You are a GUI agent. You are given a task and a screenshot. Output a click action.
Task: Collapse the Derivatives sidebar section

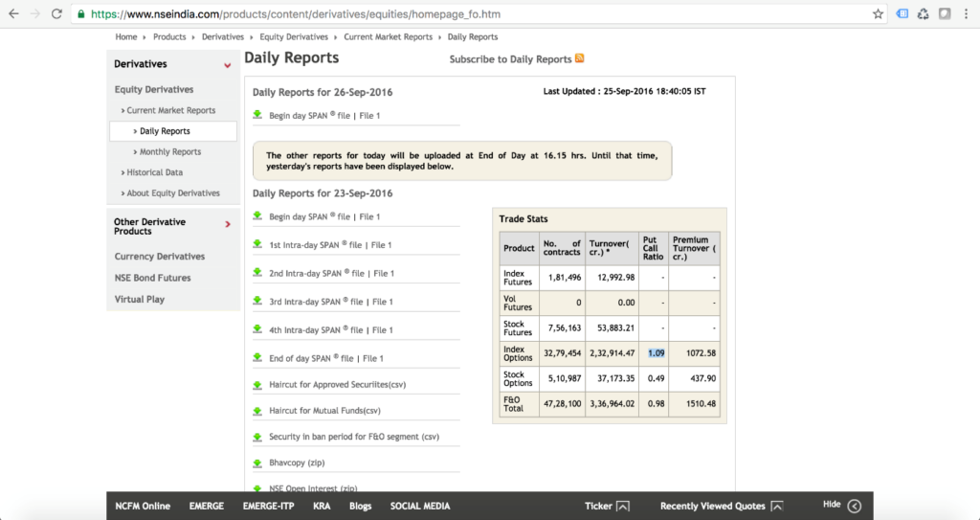click(x=227, y=65)
